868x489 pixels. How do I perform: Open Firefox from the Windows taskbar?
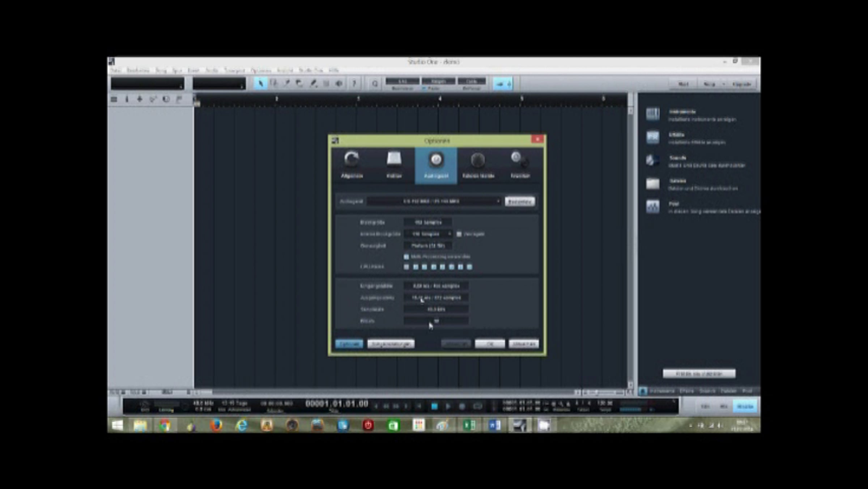coord(216,425)
